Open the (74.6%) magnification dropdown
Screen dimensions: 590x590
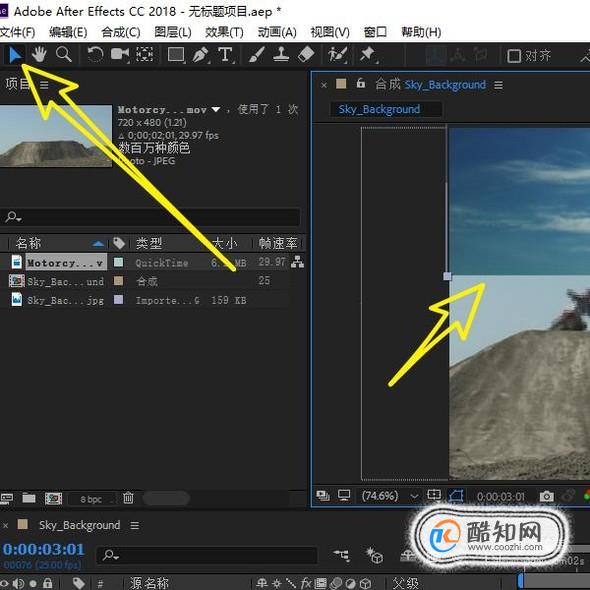pyautogui.click(x=390, y=496)
